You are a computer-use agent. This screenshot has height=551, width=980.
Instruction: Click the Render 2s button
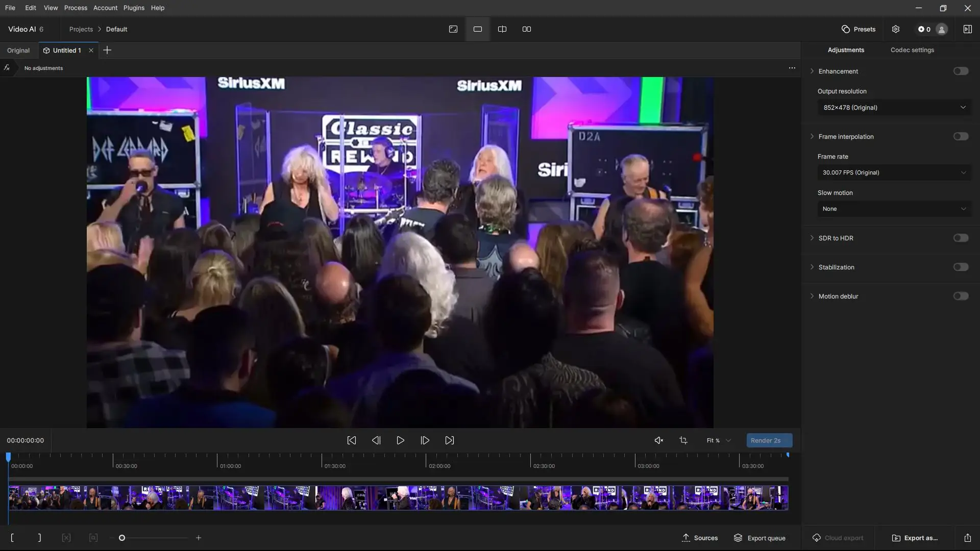[769, 440]
